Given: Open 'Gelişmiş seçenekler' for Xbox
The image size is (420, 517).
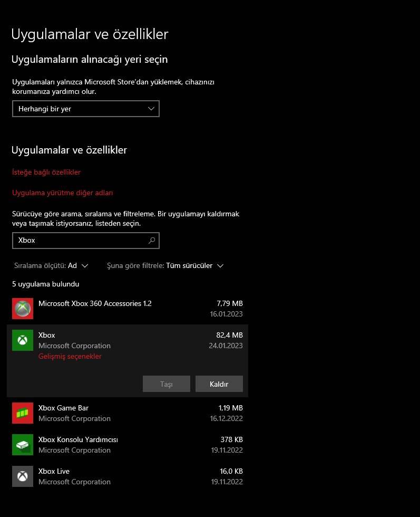Looking at the screenshot, I should pos(70,357).
